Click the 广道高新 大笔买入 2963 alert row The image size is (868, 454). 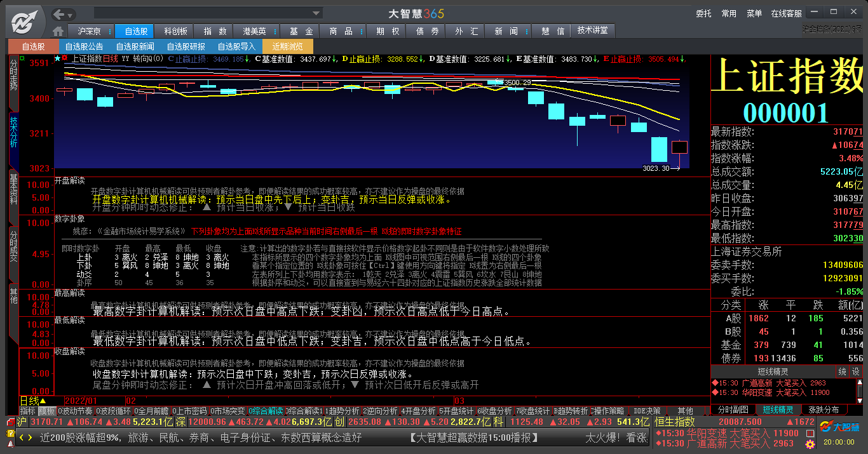(769, 383)
